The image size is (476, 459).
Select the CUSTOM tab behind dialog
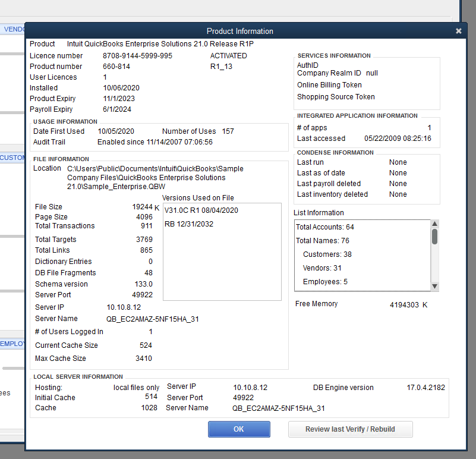coord(12,158)
